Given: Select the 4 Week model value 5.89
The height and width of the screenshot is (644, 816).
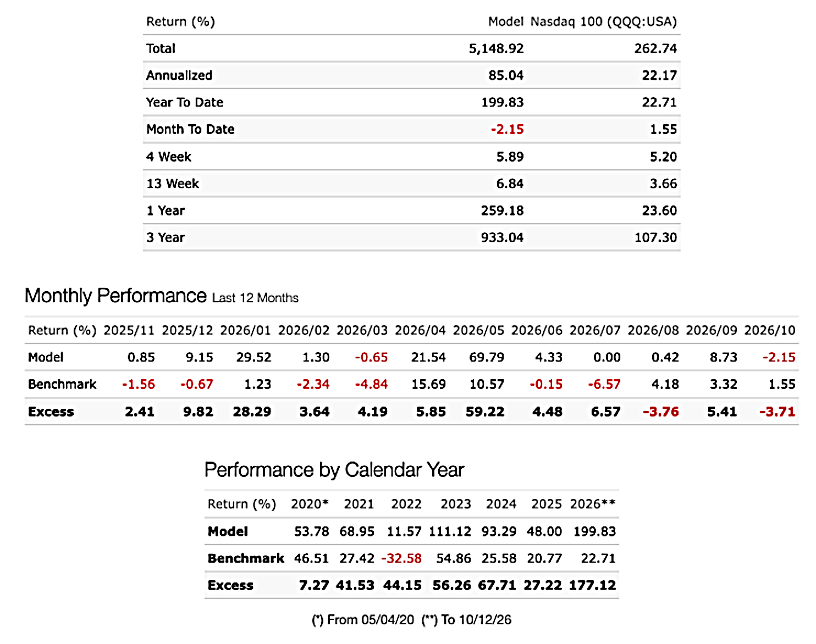Looking at the screenshot, I should pos(510,157).
